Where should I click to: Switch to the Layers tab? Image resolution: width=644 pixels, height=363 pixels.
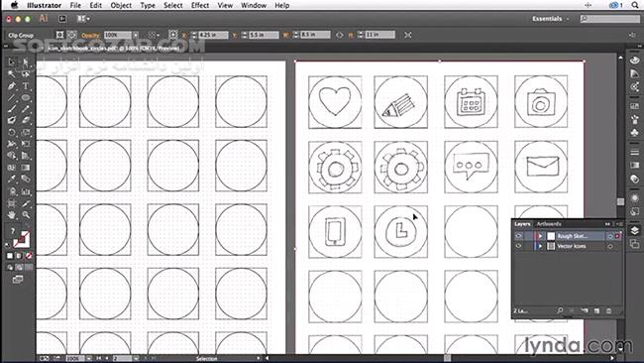click(x=522, y=224)
